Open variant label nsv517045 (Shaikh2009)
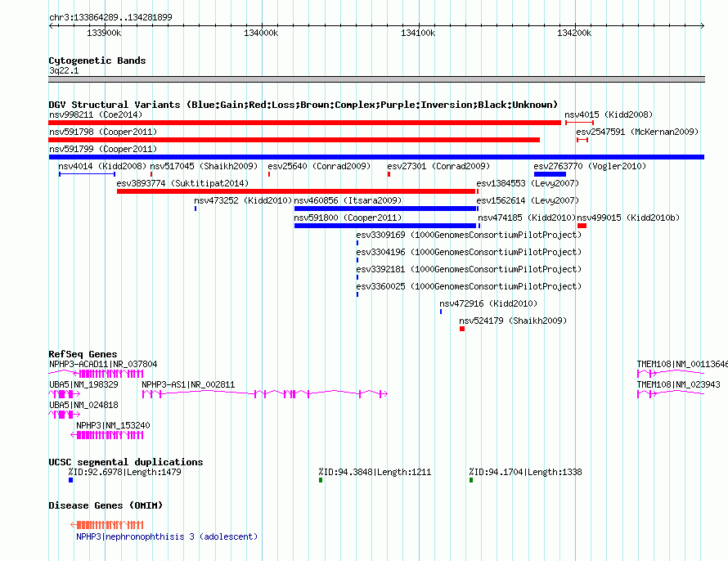The image size is (728, 561). 204,166
